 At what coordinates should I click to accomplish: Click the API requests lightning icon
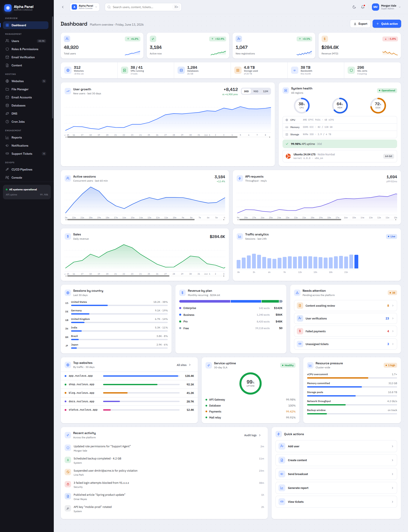tap(240, 178)
